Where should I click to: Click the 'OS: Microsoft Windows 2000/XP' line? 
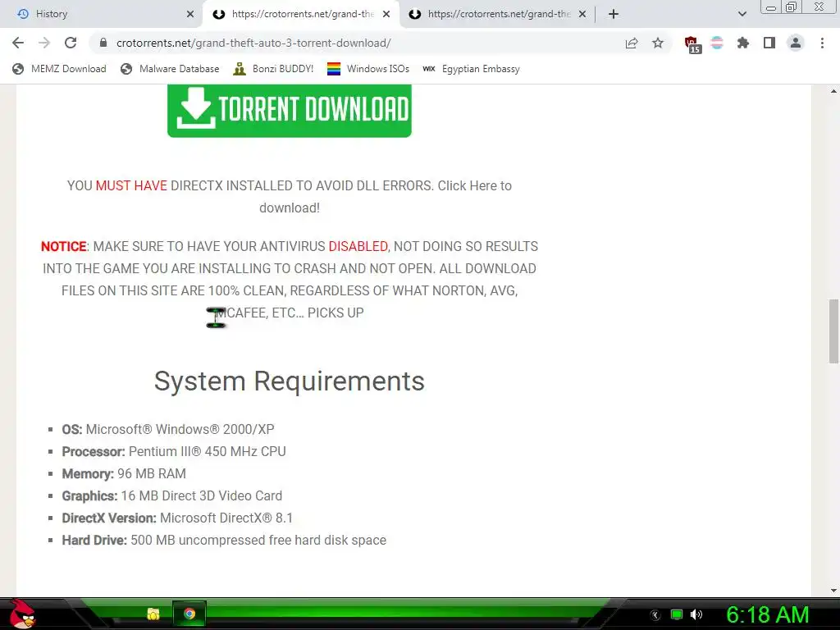coord(168,429)
